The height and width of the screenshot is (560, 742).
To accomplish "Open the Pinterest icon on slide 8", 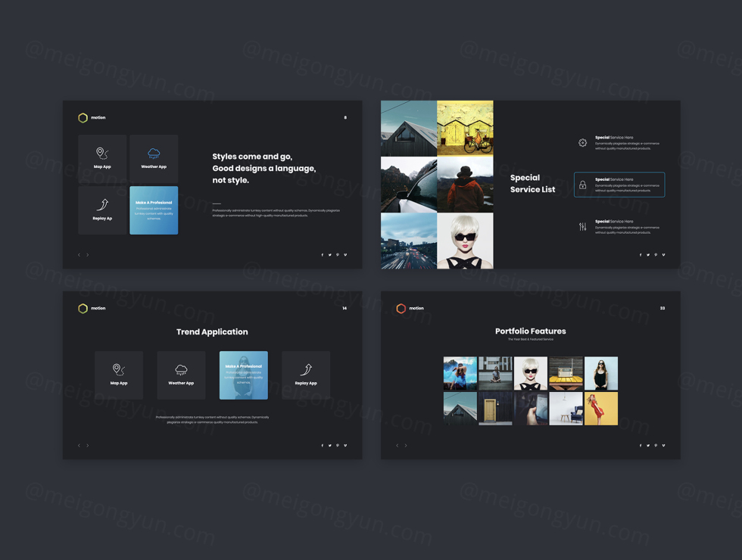I will coord(338,255).
